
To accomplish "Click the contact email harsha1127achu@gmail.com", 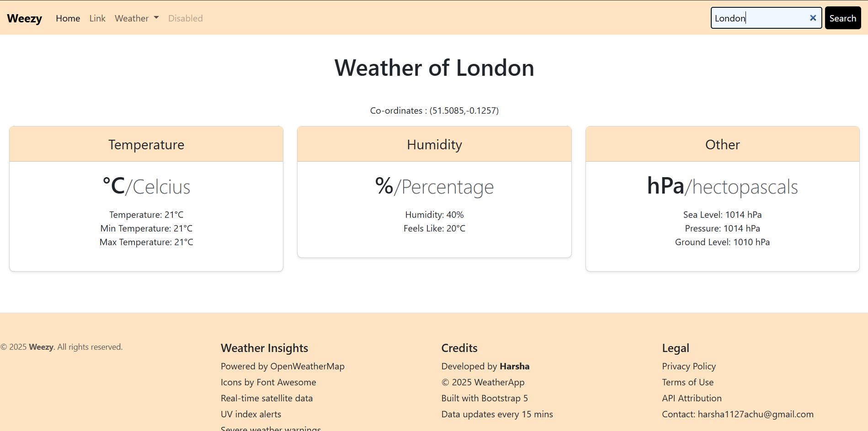I will (x=756, y=414).
